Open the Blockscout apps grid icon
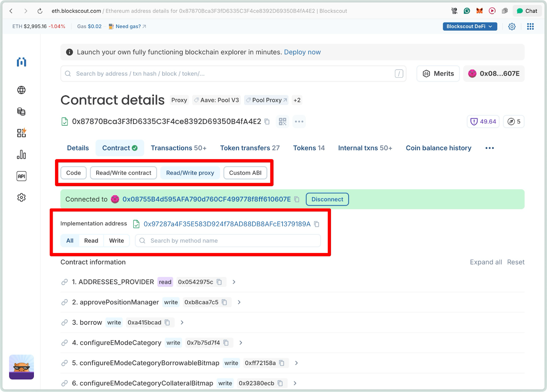Image resolution: width=547 pixels, height=392 pixels. click(530, 26)
